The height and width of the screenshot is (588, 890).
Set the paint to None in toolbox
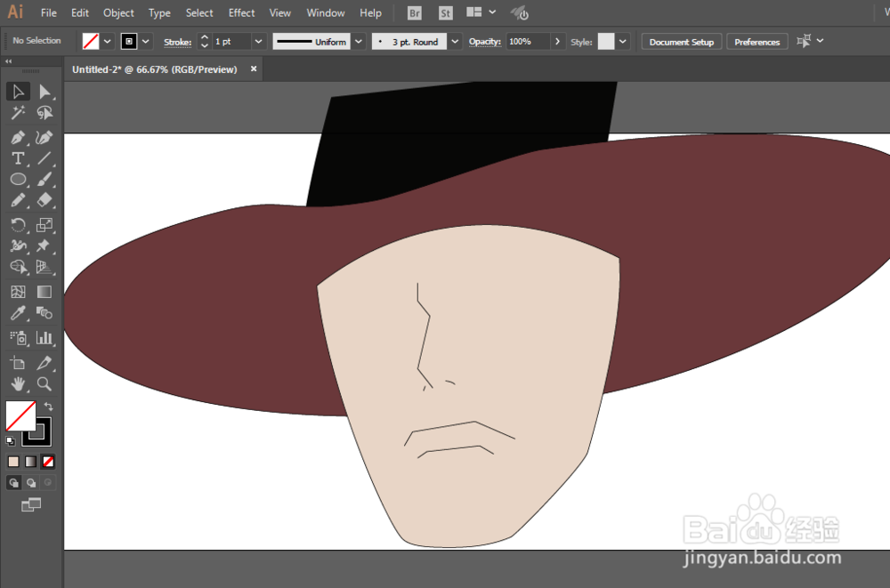(x=48, y=462)
